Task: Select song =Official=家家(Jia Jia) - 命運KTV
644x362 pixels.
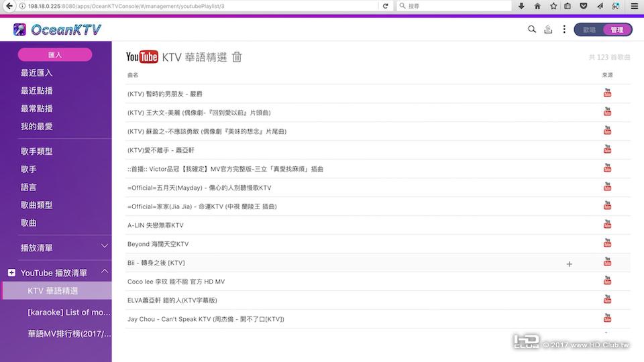Action: (x=202, y=206)
